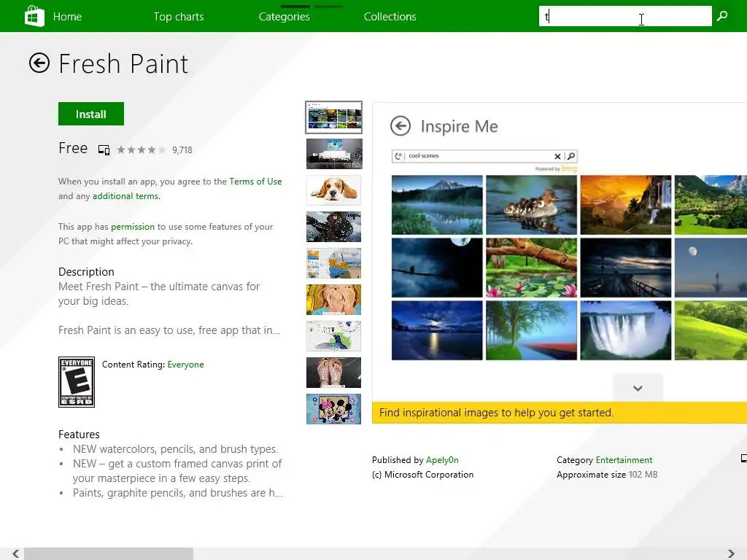This screenshot has height=560, width=747.
Task: Click the 'Approximate size 102 MB' text
Action: (x=607, y=475)
